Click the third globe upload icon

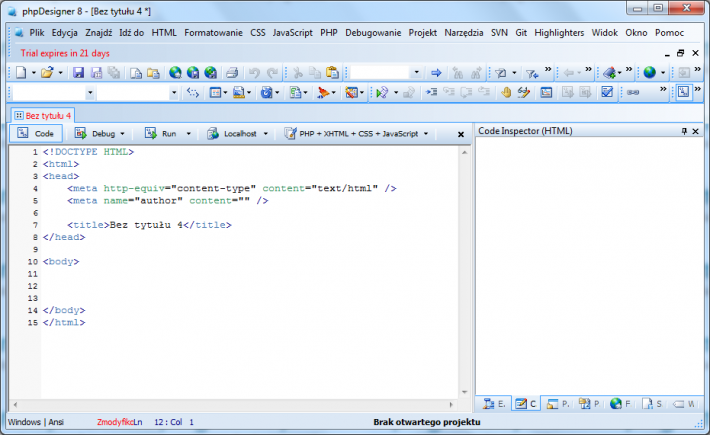coord(211,72)
